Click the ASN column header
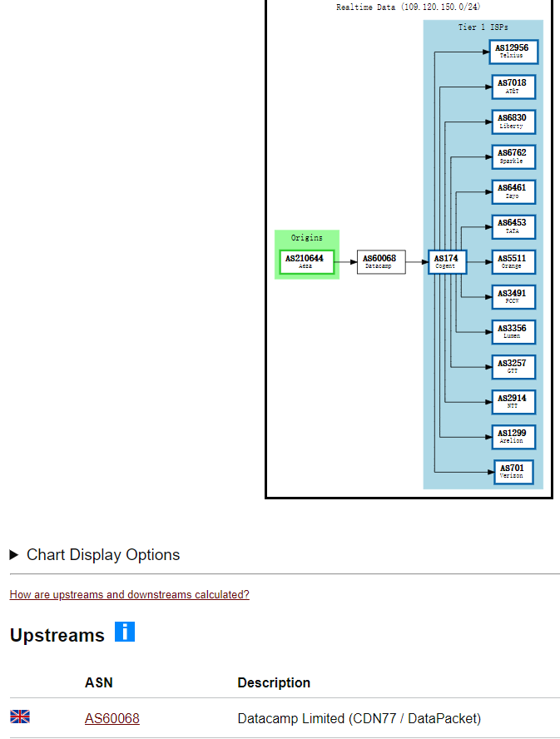The image size is (560, 739). 98,682
